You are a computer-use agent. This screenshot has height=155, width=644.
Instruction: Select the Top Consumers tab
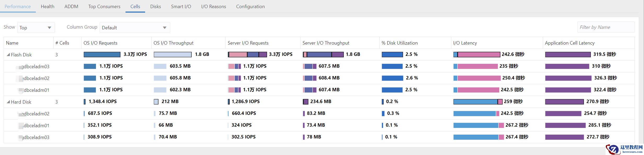104,7
